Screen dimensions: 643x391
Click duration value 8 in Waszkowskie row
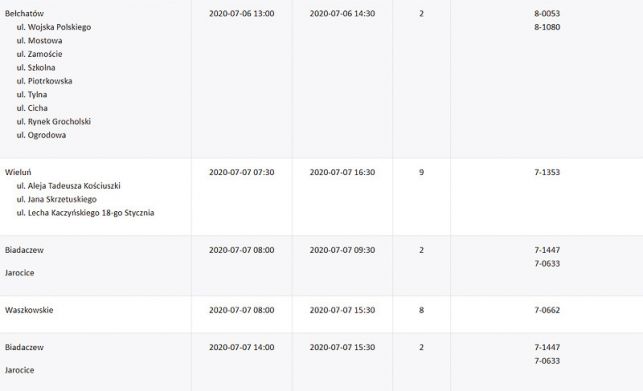[x=422, y=310]
